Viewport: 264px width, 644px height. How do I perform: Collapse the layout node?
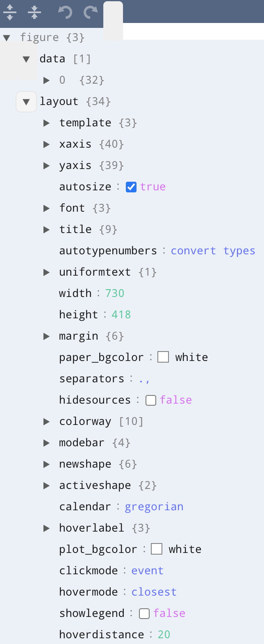point(26,102)
